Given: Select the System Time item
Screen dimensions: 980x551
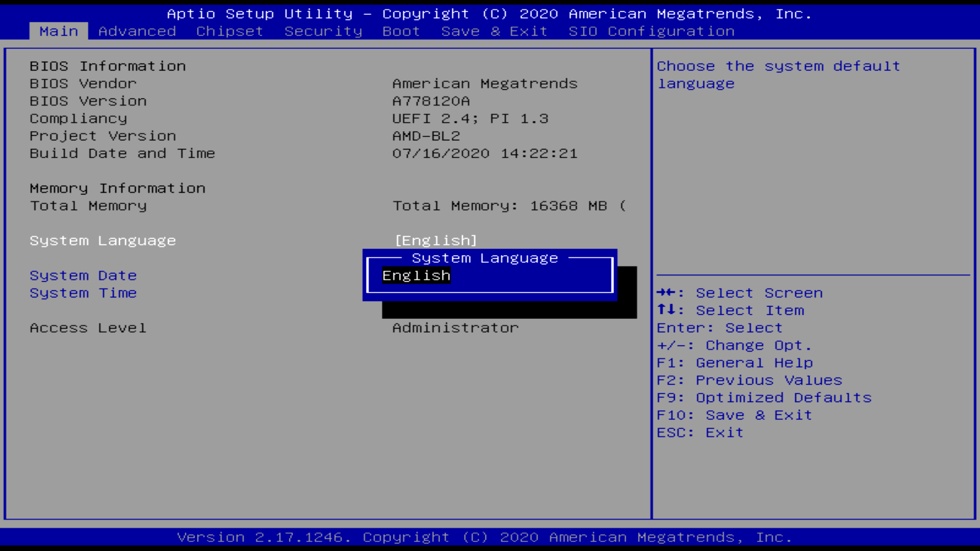Looking at the screenshot, I should (x=83, y=293).
